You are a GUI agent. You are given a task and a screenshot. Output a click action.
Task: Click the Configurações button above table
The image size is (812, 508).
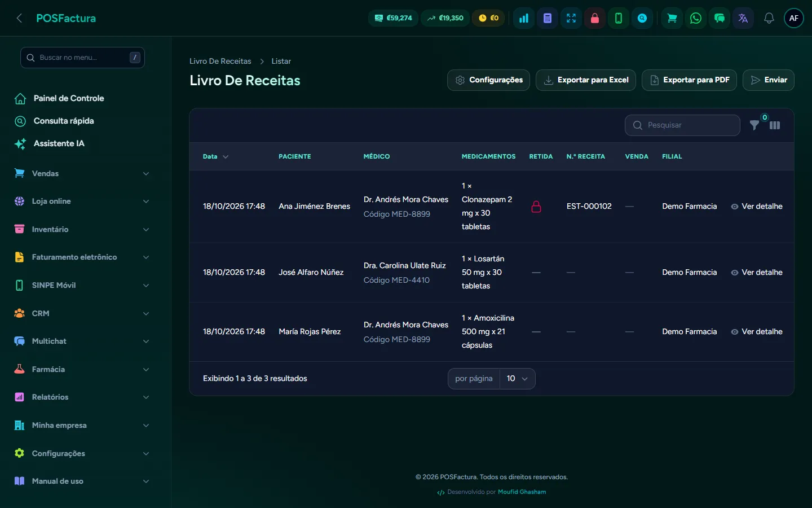488,80
